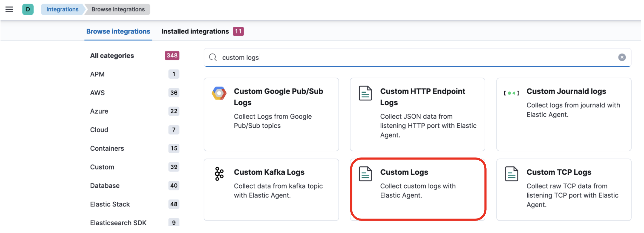Filter by Elastic Stack category
This screenshot has width=644, height=233.
coord(110,204)
